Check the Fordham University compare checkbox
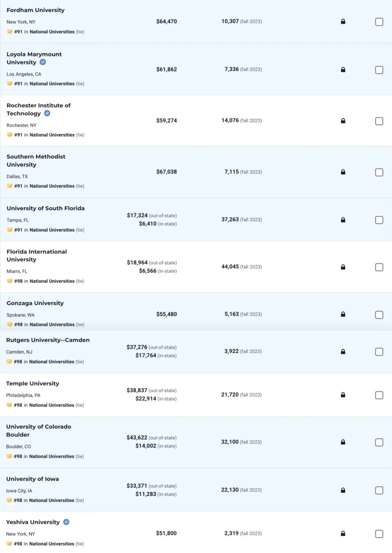The width and height of the screenshot is (392, 553). click(379, 22)
